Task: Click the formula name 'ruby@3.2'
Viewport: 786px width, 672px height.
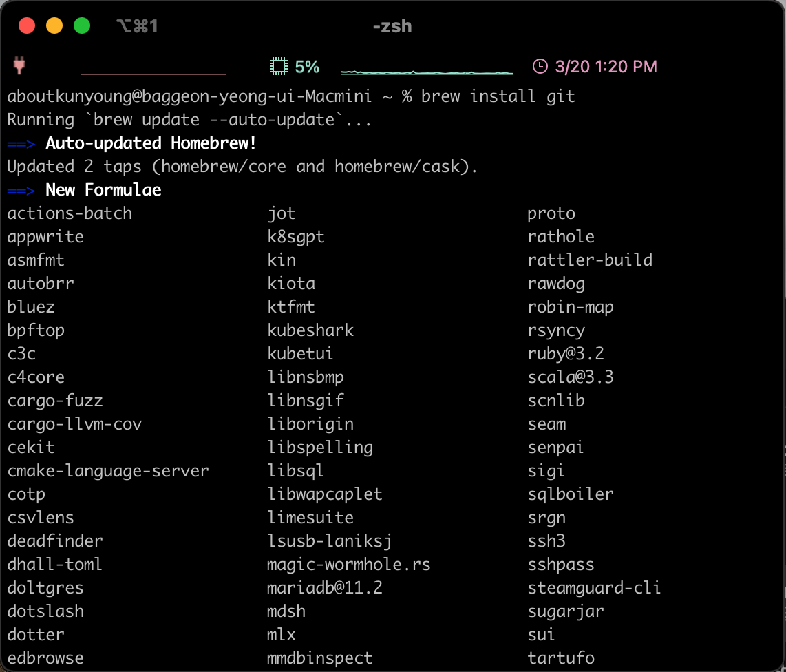Action: point(566,353)
